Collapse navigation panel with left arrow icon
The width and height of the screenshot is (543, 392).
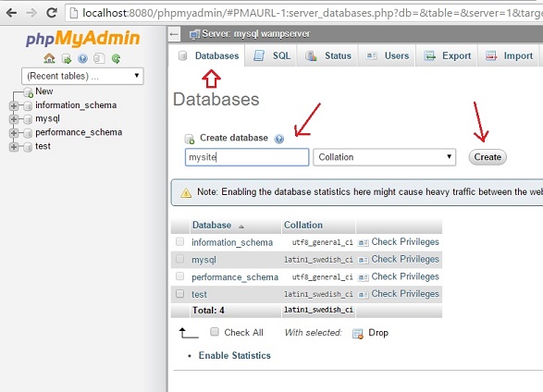tap(174, 34)
